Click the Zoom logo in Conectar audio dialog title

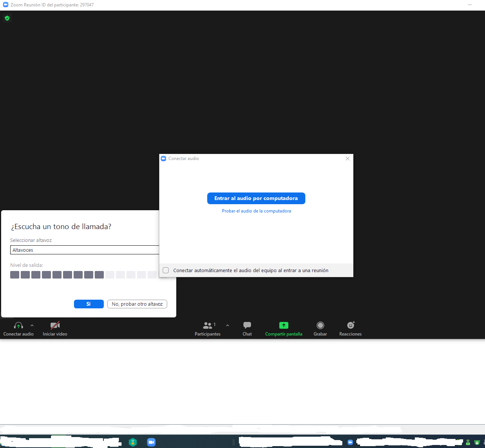(x=163, y=159)
